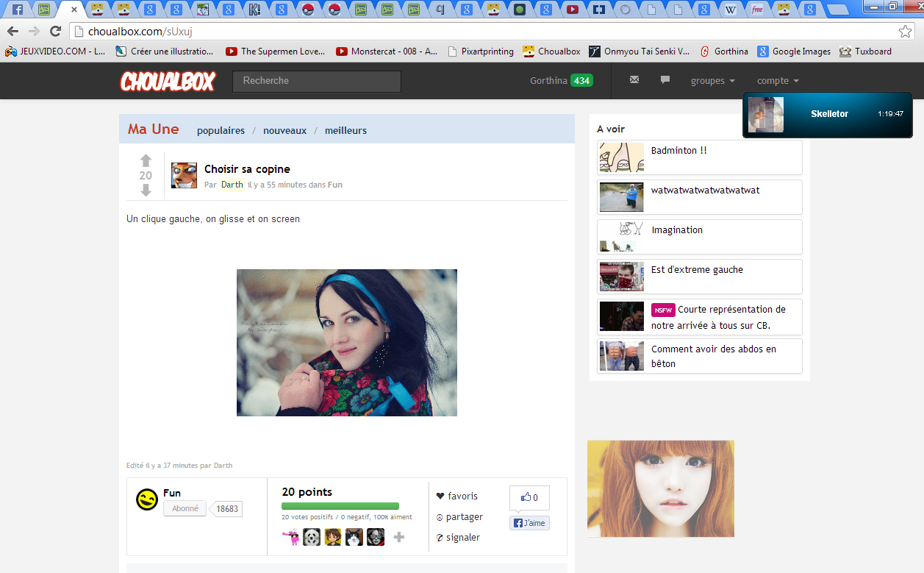
Task: Click the signaler report link
Action: 462,538
